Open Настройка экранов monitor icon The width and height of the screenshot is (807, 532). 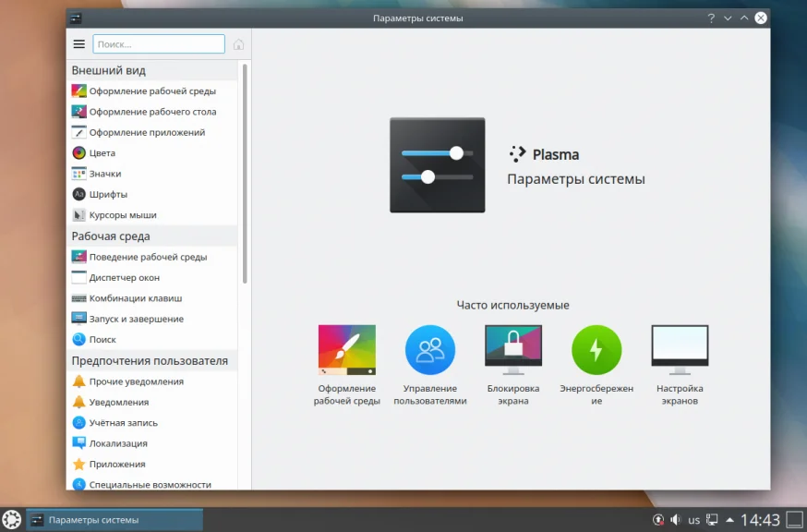pyautogui.click(x=680, y=350)
